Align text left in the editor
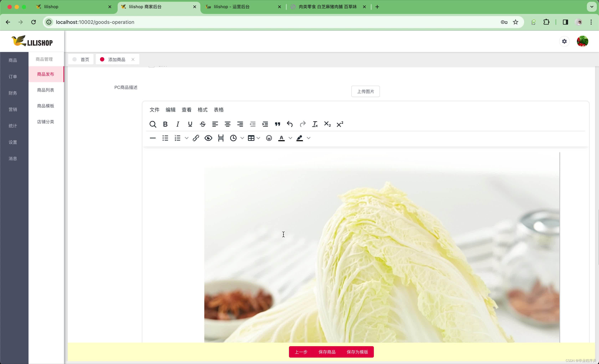The height and width of the screenshot is (364, 599). 215,124
